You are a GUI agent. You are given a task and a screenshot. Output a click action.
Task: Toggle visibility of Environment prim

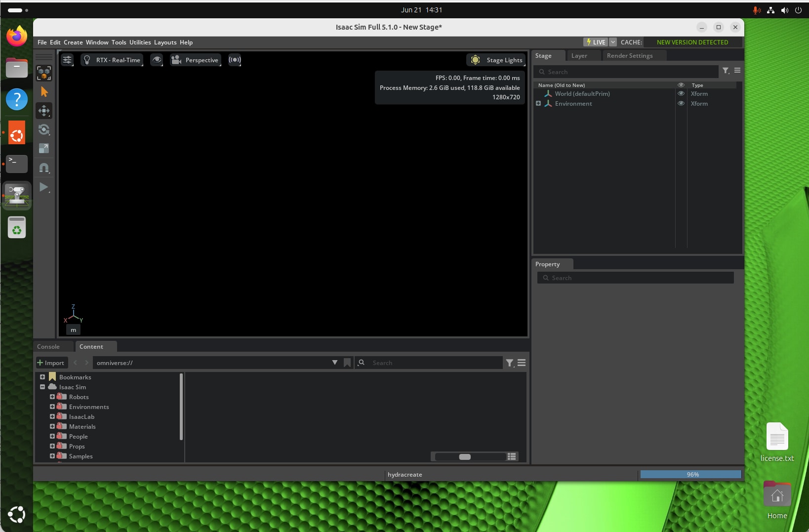coord(681,103)
